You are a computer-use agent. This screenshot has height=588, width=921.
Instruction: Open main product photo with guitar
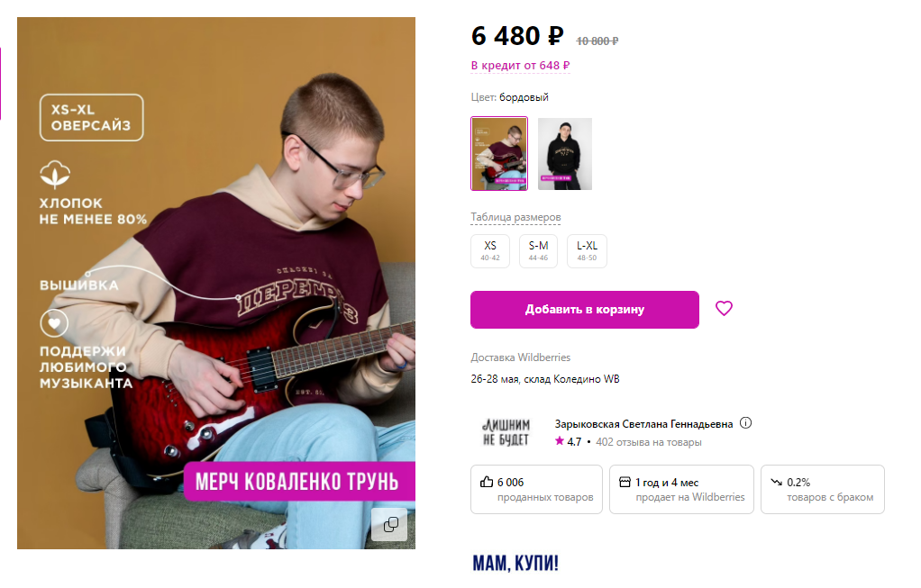click(x=216, y=283)
